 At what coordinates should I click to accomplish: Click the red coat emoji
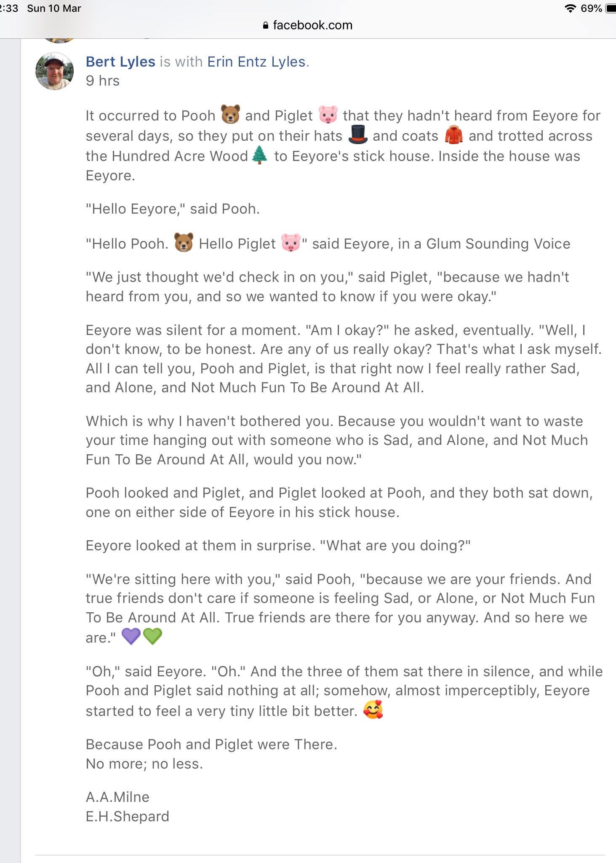click(454, 134)
